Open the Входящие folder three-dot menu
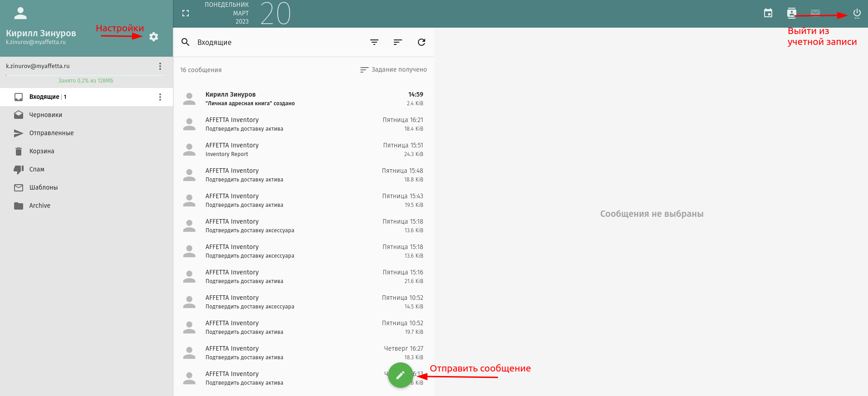Viewport: 868px width, 396px height. 160,97
